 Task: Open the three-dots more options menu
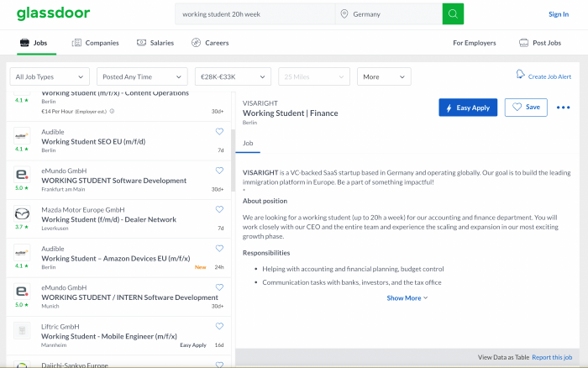(x=563, y=108)
